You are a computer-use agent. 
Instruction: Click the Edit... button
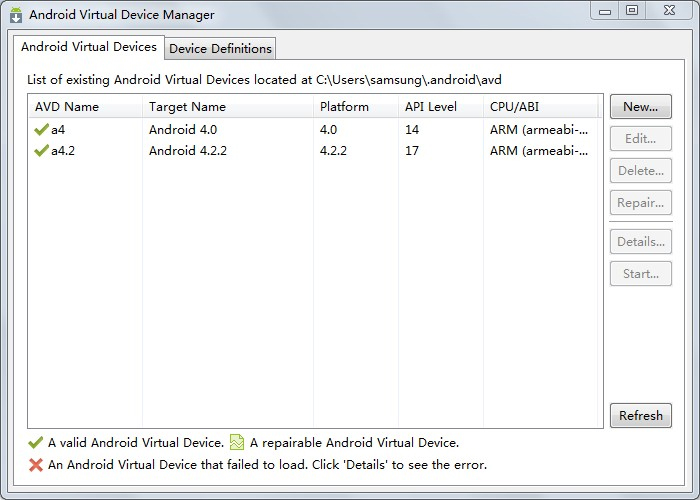(641, 139)
